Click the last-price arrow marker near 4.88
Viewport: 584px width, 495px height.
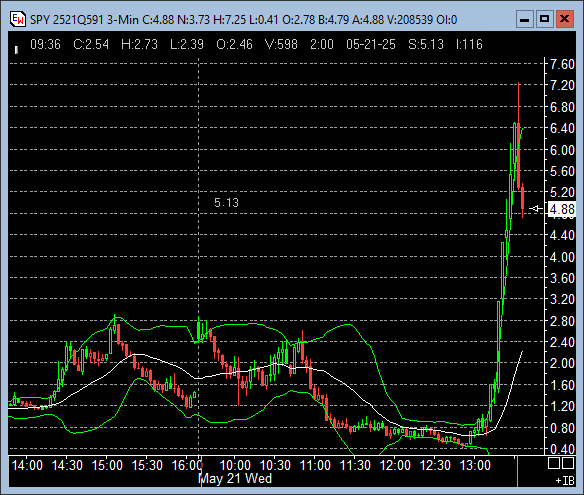tap(536, 209)
